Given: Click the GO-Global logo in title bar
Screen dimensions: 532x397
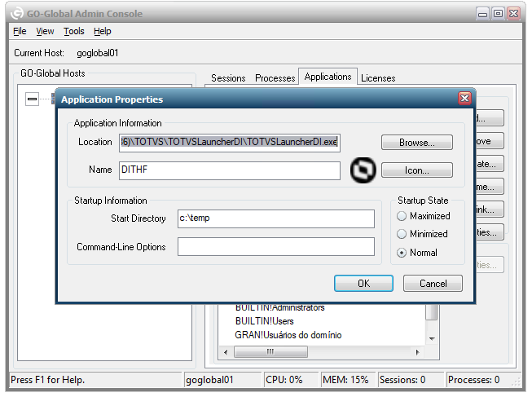Looking at the screenshot, I should coord(17,14).
